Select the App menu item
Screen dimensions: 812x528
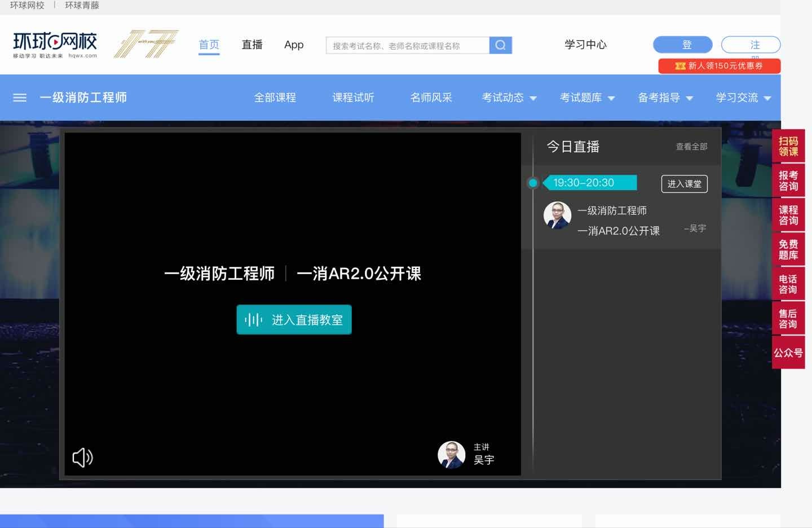click(293, 45)
